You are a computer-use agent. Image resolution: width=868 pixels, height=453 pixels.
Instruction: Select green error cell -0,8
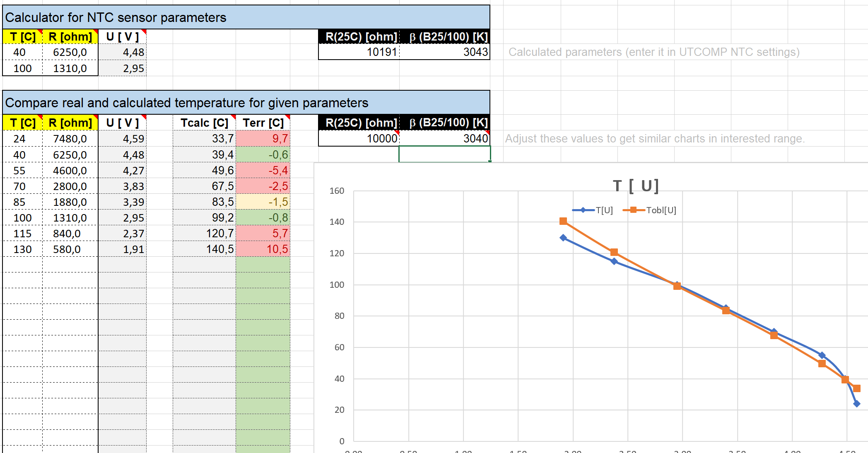coord(263,217)
